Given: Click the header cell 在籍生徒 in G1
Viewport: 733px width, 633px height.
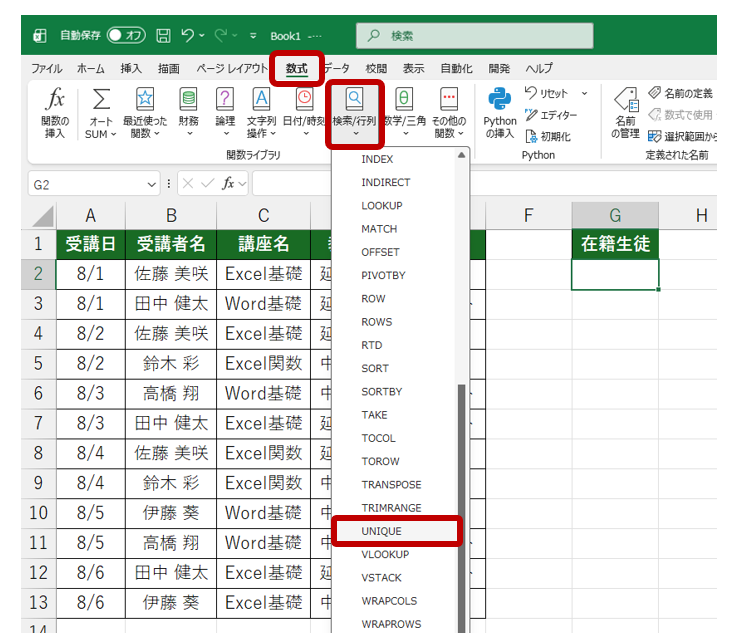Looking at the screenshot, I should (x=615, y=244).
